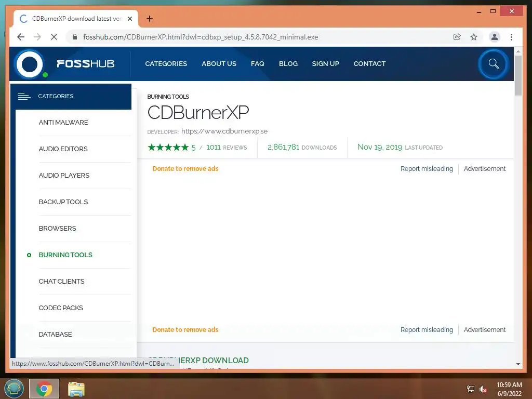
Task: Select BACKUP TOOLS category
Action: (63, 202)
